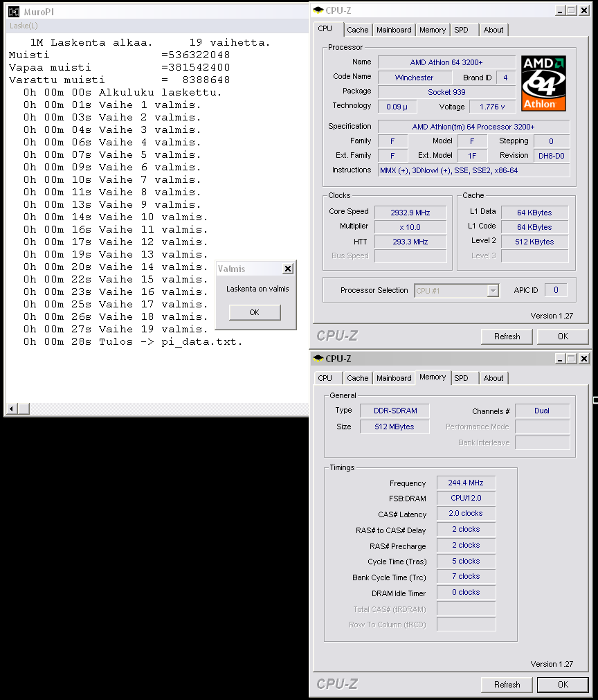Click the AMD Athlon 64 logo image
The height and width of the screenshot is (700, 598).
pyautogui.click(x=543, y=83)
